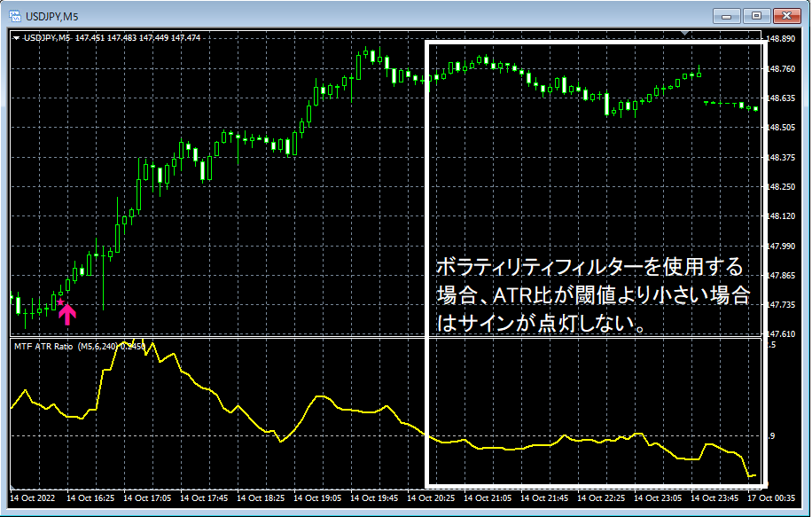Click the 147.735 price scale label
Viewport: 812px width, 517px height.
(780, 305)
